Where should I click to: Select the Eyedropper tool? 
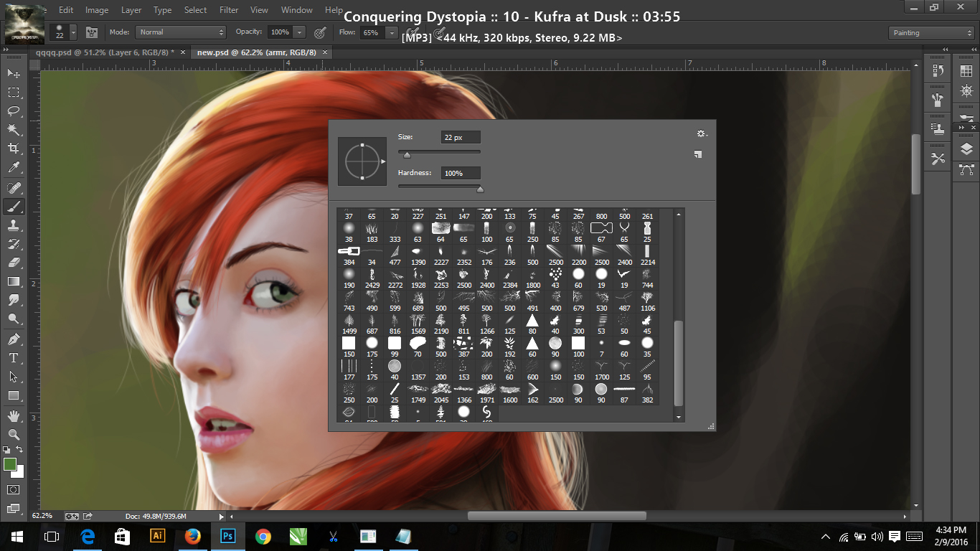click(x=14, y=168)
